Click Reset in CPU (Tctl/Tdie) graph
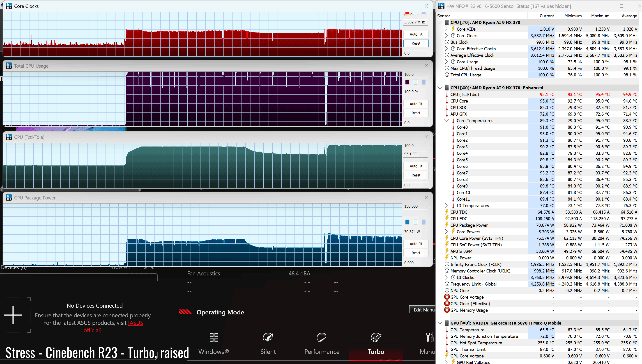This screenshot has height=364, width=642. click(x=416, y=175)
